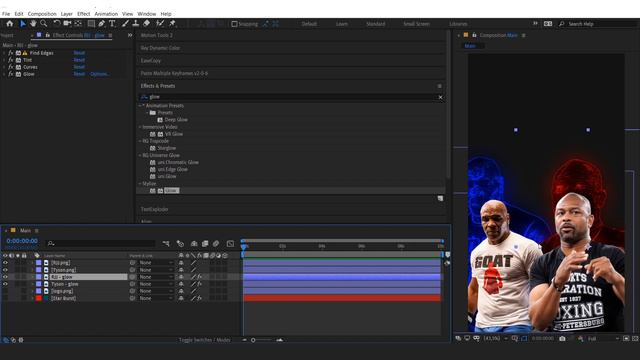The image size is (640, 360).
Task: Toggle visibility of the Roi - glow layer
Action: (x=5, y=277)
